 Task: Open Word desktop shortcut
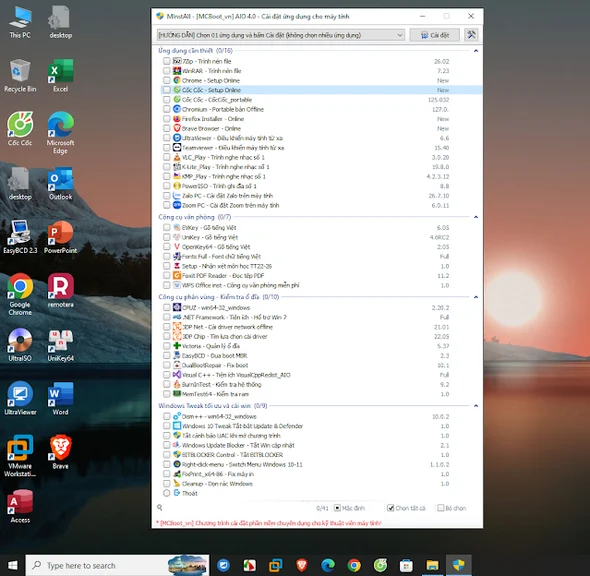60,398
